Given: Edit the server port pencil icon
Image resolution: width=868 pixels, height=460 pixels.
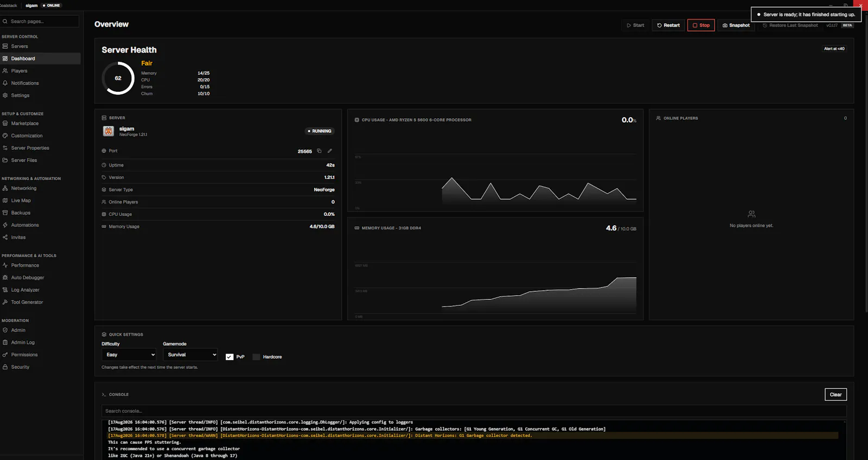Looking at the screenshot, I should pyautogui.click(x=329, y=151).
